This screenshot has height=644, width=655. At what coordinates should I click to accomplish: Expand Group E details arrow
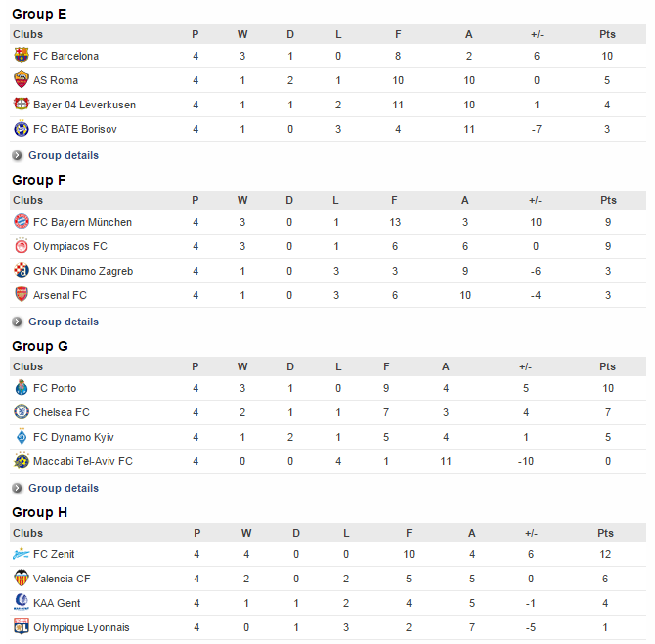point(18,155)
